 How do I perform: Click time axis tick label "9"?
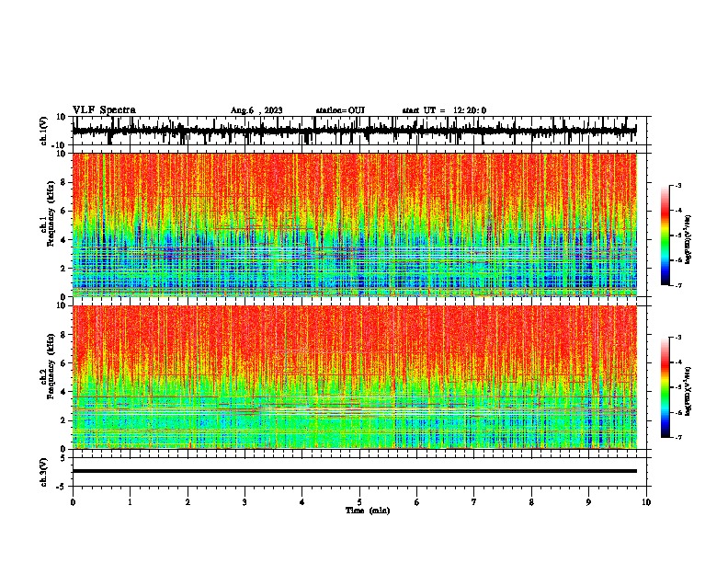588,502
